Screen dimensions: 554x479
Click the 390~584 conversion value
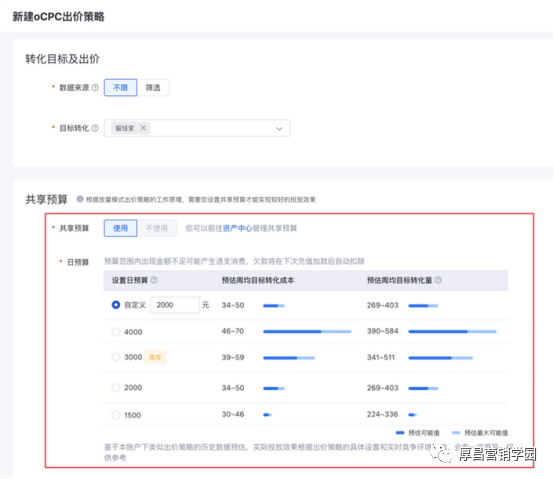tap(383, 331)
